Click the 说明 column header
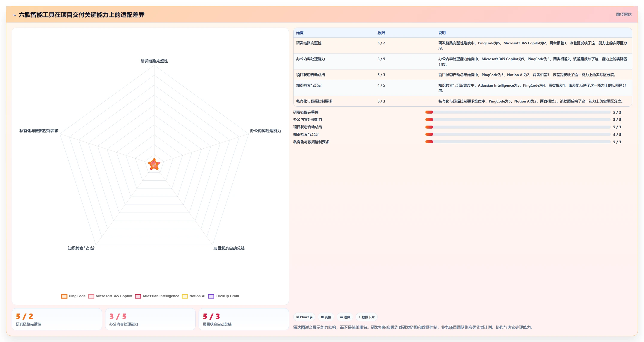644x342 pixels. pos(442,33)
